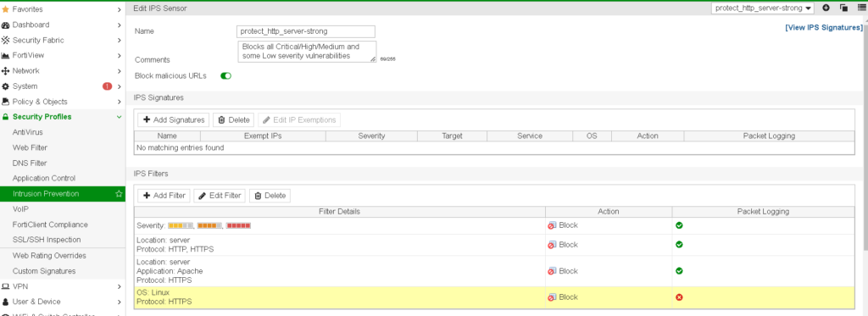Click the red critical severity indicator
Image resolution: width=868 pixels, height=316 pixels.
click(238, 226)
